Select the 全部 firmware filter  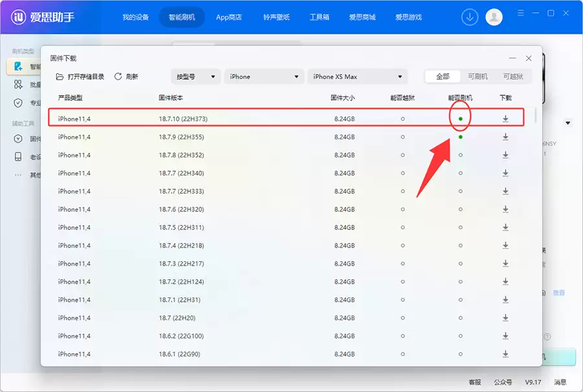coord(442,76)
